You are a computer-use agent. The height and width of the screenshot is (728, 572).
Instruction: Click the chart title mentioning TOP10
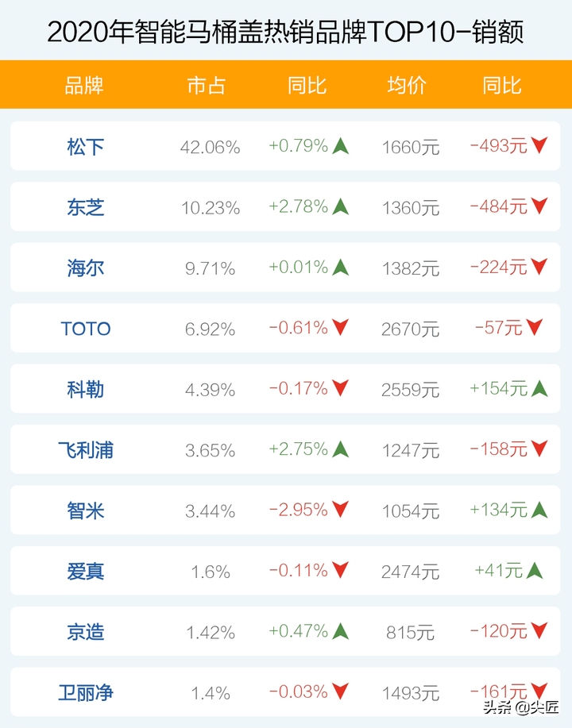click(x=285, y=33)
